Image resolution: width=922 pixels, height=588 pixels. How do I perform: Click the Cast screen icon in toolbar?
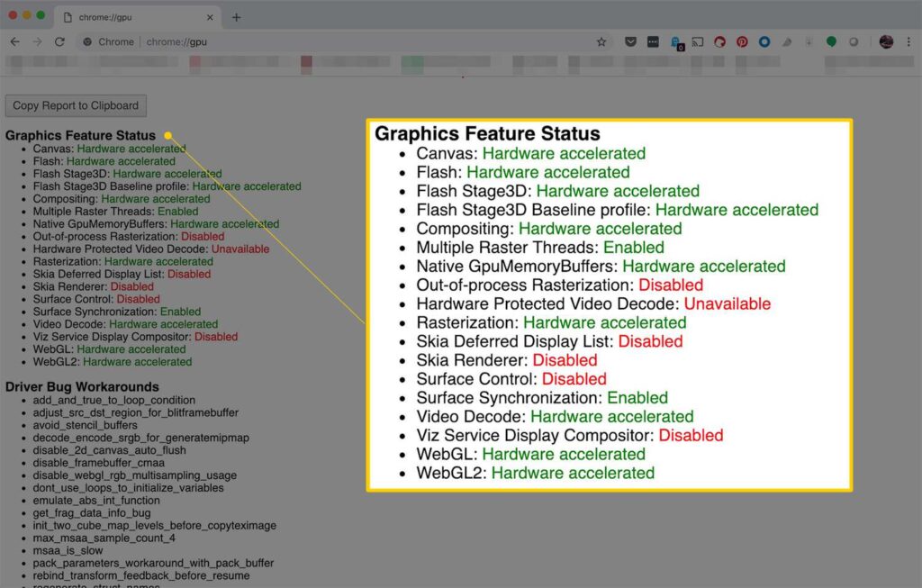pos(698,41)
